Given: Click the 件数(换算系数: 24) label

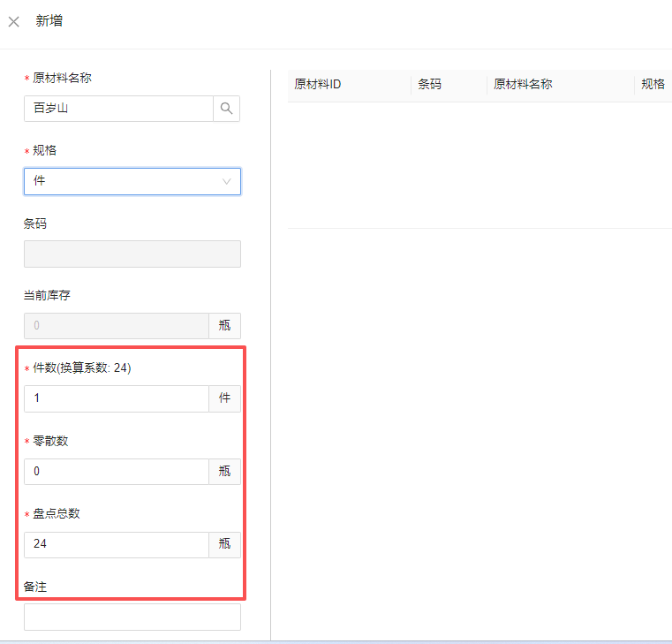Looking at the screenshot, I should click(x=82, y=368).
